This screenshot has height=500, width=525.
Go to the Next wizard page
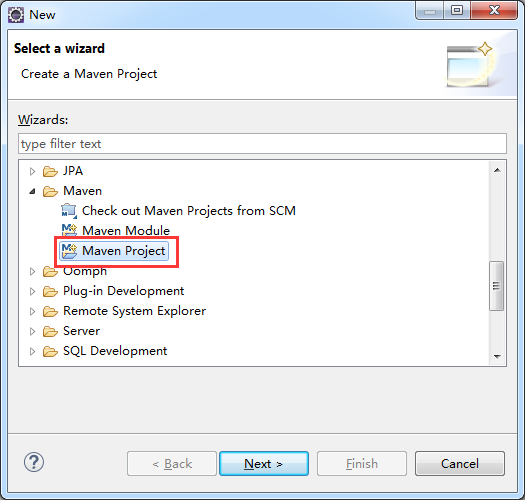pyautogui.click(x=264, y=463)
